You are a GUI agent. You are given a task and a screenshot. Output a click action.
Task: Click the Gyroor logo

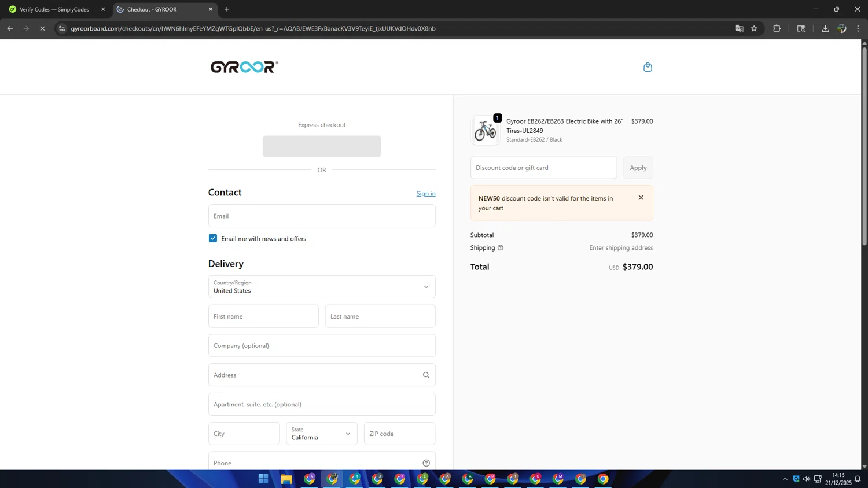(x=244, y=67)
